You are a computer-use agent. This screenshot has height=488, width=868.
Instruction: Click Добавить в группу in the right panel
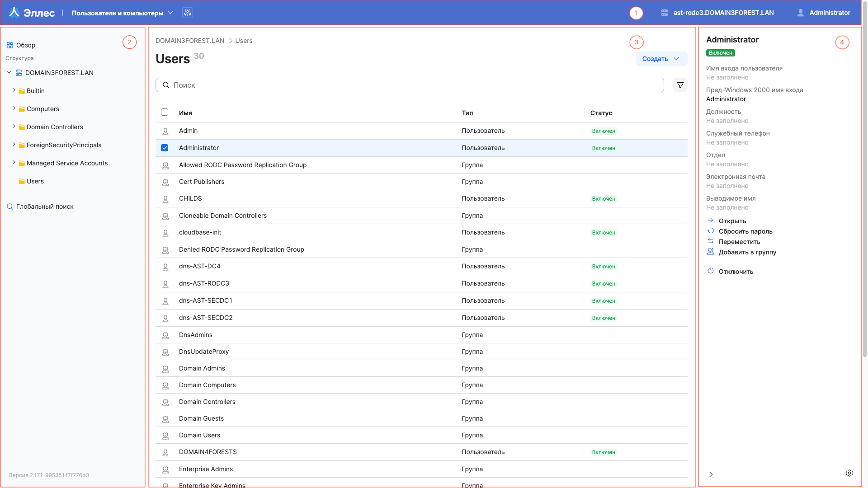tap(747, 252)
